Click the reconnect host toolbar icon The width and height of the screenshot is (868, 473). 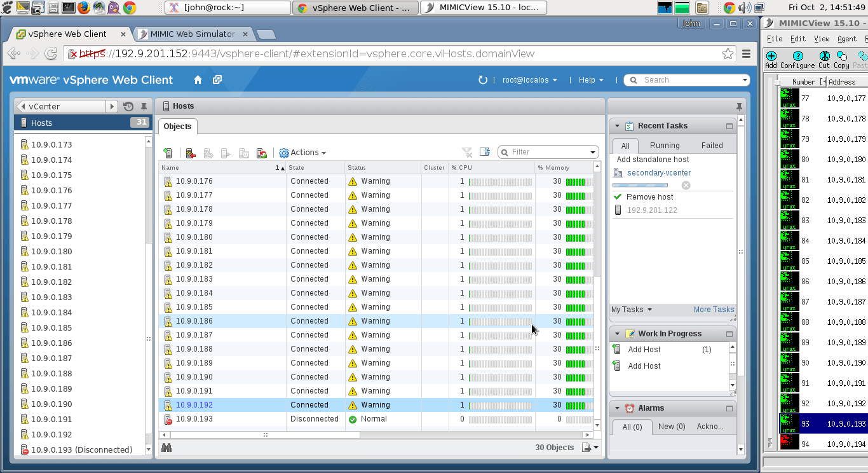[x=261, y=153]
